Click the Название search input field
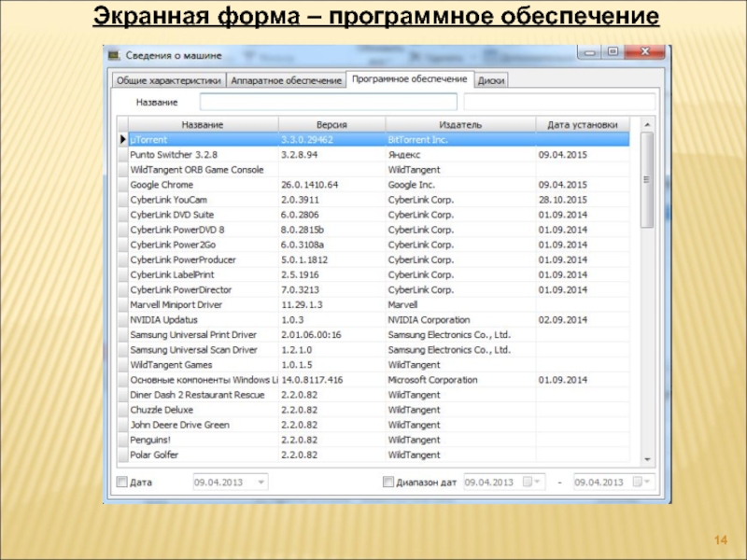Image resolution: width=747 pixels, height=560 pixels. tap(328, 101)
